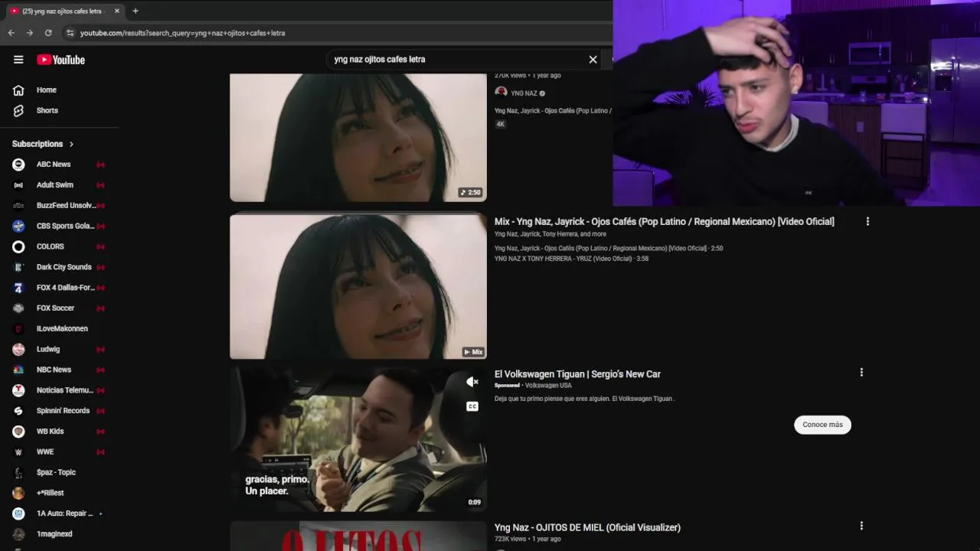Image resolution: width=980 pixels, height=551 pixels.
Task: Click Spinnin' Records channel avatar
Action: click(18, 411)
